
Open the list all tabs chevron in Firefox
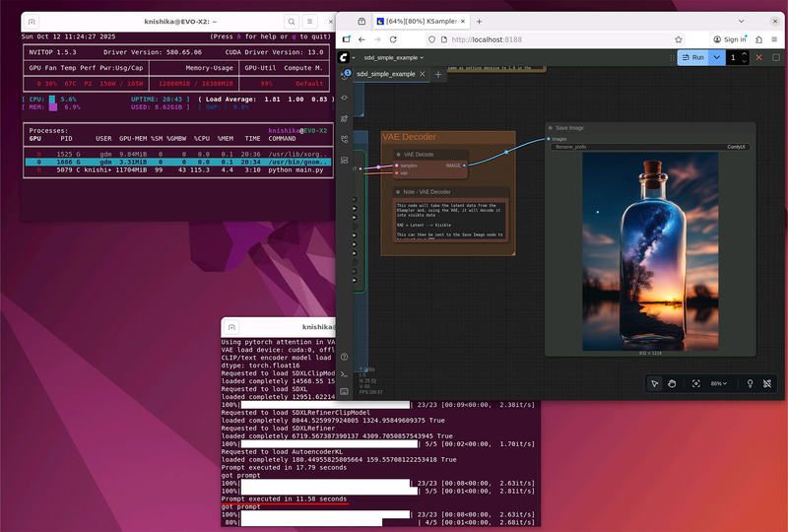coord(741,21)
